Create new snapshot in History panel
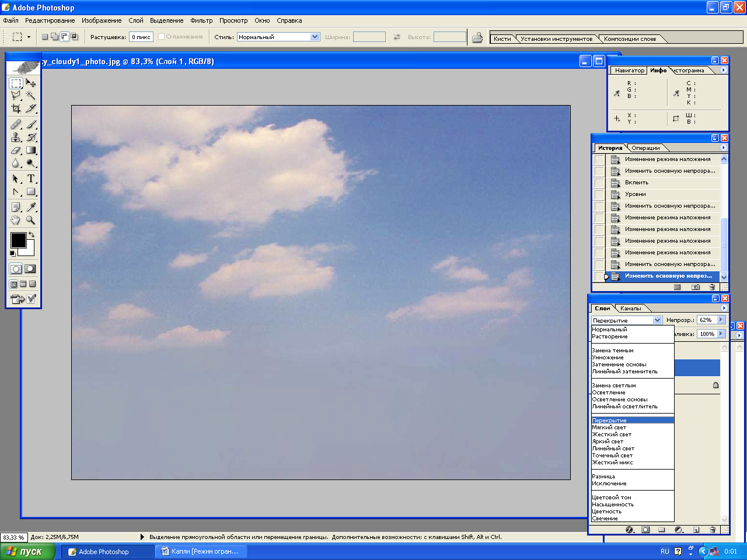This screenshot has height=560, width=747. pyautogui.click(x=696, y=287)
